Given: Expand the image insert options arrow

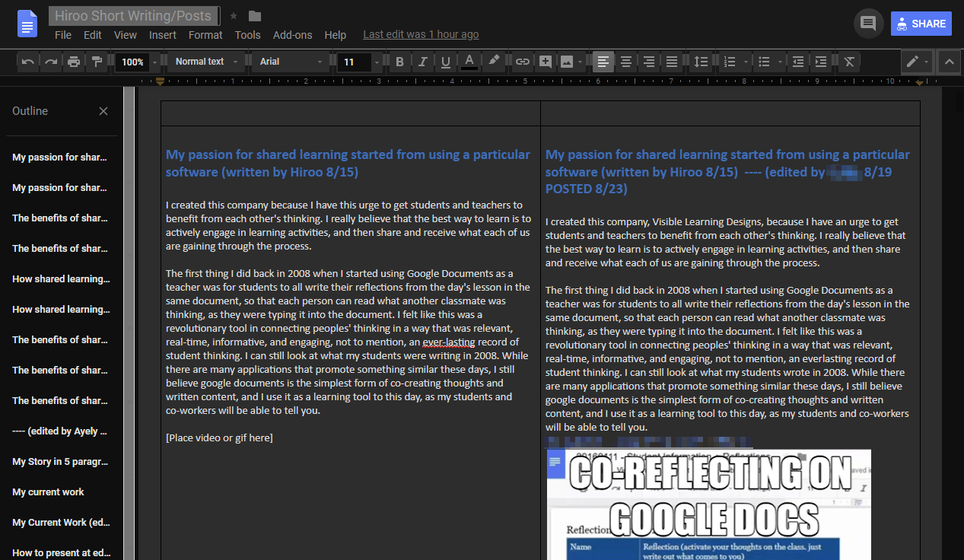Looking at the screenshot, I should (x=581, y=62).
